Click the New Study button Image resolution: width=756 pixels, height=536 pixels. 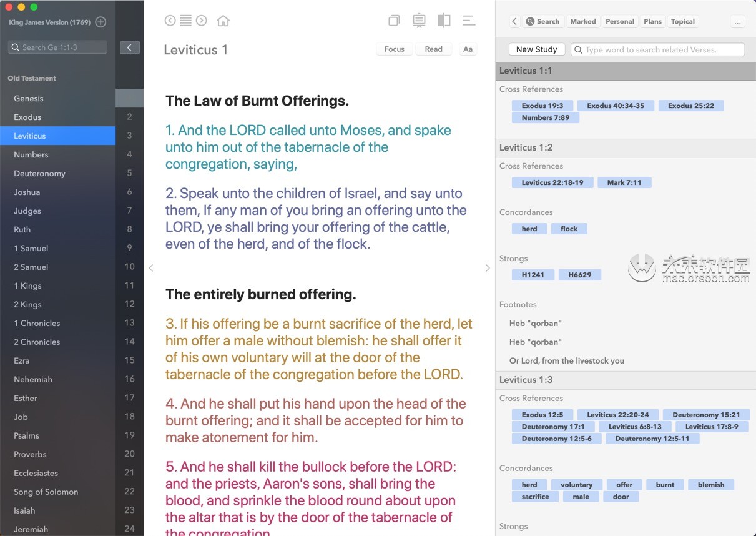pos(537,49)
